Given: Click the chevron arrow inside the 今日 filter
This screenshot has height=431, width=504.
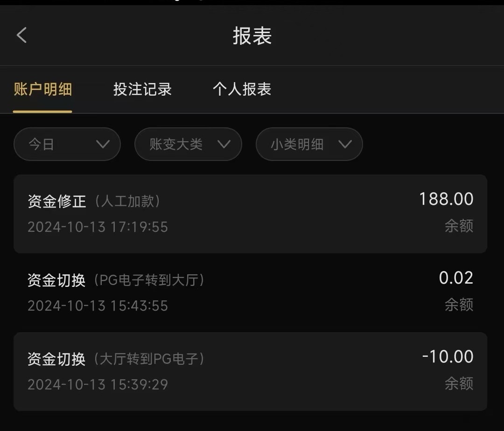Looking at the screenshot, I should [x=102, y=144].
